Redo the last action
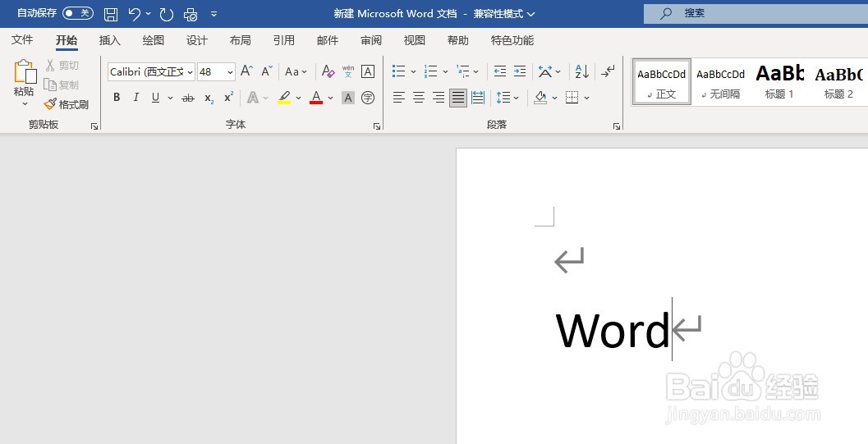This screenshot has height=444, width=868. point(167,14)
